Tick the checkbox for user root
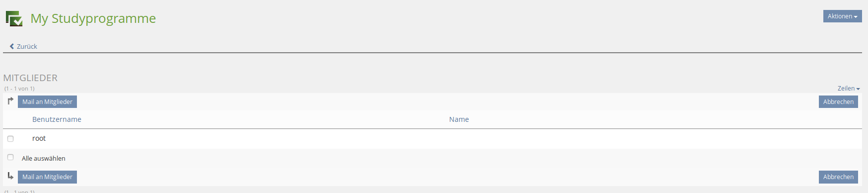Viewport: 868px width, 193px height. [x=10, y=139]
